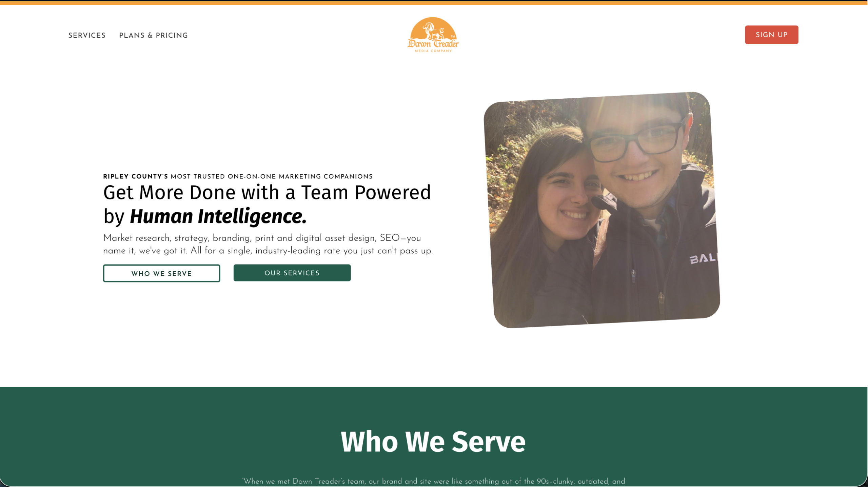The width and height of the screenshot is (868, 487).
Task: Click the 'Dawn Treader' wordmark in the logo
Action: [x=433, y=43]
